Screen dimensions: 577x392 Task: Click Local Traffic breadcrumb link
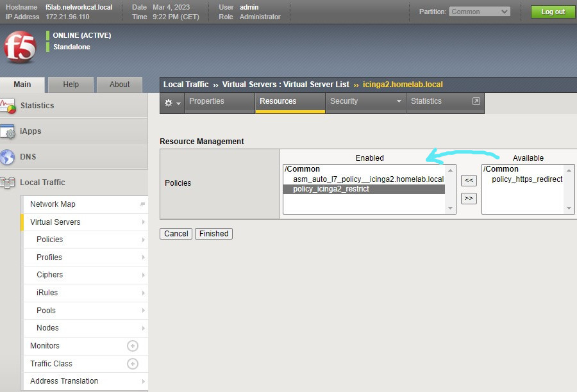coord(186,85)
